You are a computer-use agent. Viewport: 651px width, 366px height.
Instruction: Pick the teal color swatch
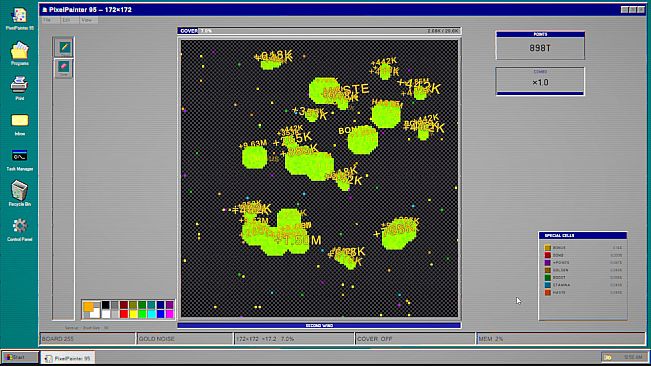pyautogui.click(x=151, y=305)
